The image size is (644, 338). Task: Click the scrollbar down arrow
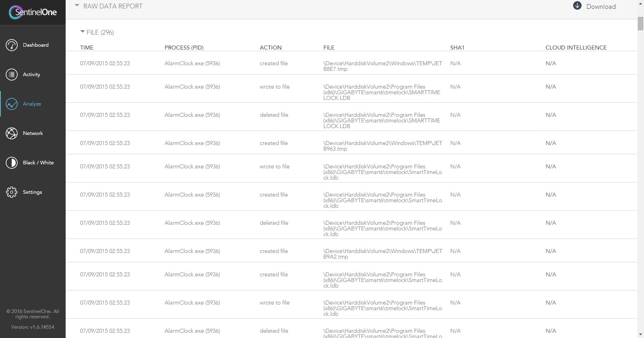pyautogui.click(x=640, y=335)
